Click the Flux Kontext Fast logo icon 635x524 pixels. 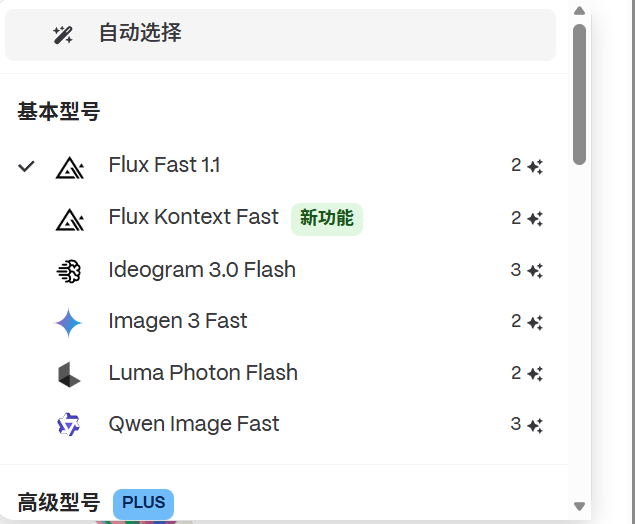pos(69,219)
